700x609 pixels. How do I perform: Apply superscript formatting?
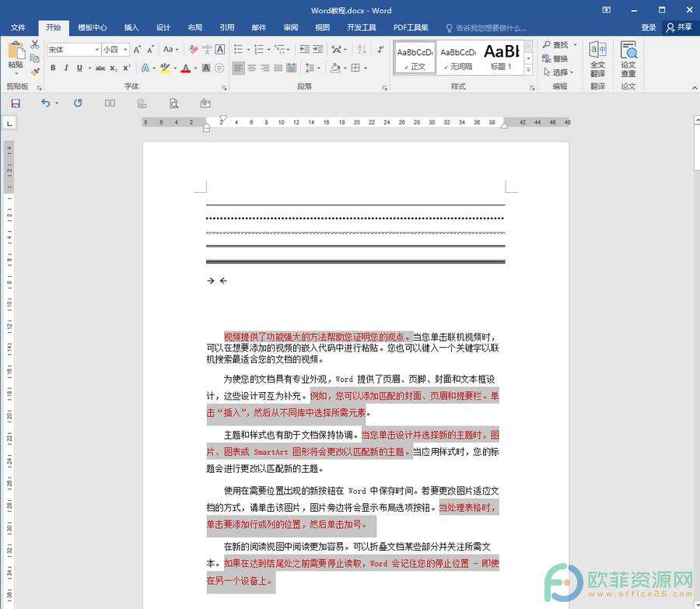tap(127, 68)
